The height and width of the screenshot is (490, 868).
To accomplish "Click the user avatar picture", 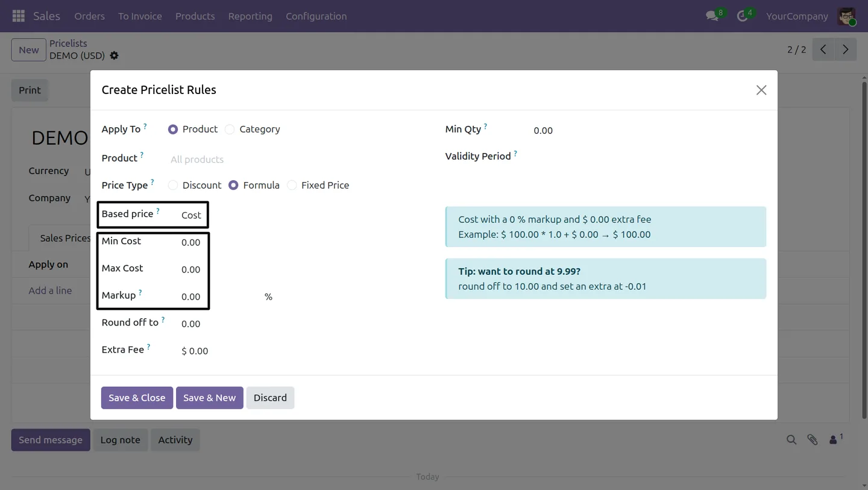I will click(x=846, y=16).
